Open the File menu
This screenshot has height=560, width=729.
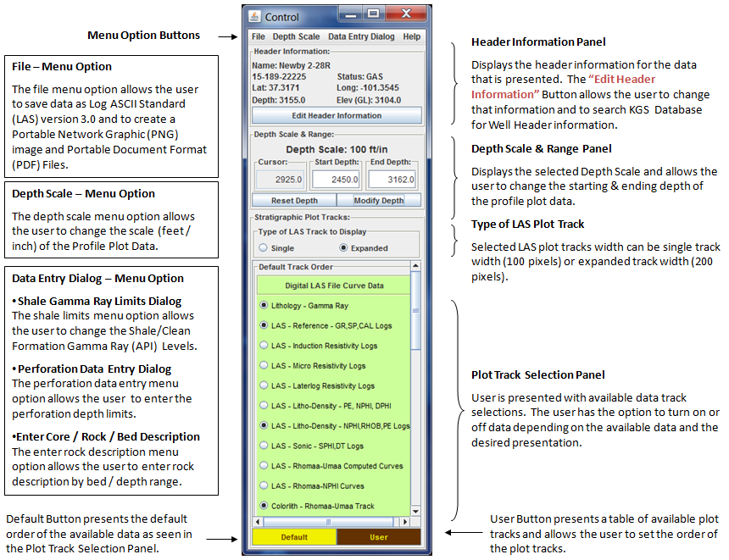[258, 36]
